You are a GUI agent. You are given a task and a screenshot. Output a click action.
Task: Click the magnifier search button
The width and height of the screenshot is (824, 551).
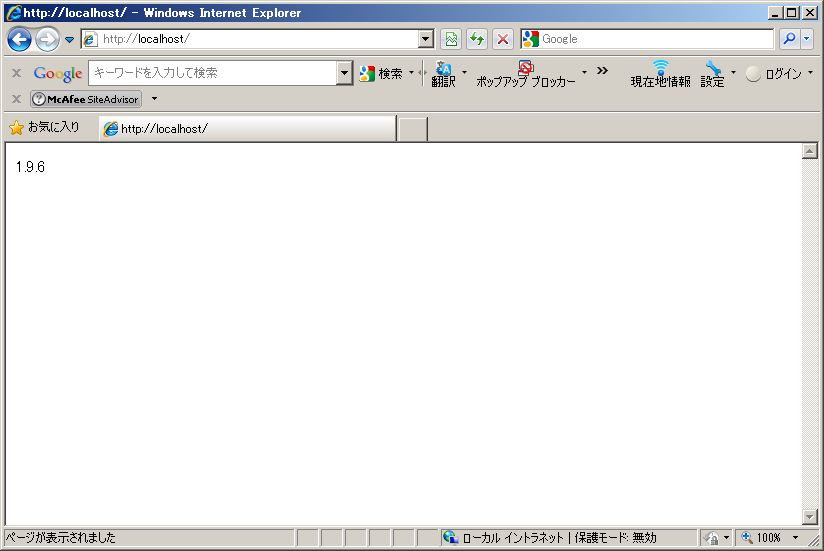tap(789, 39)
